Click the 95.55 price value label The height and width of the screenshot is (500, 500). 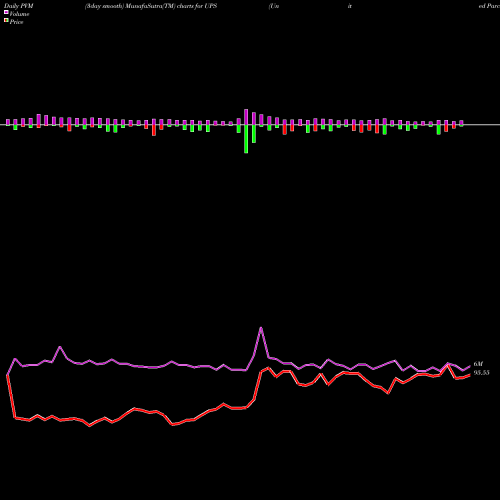[x=482, y=373]
